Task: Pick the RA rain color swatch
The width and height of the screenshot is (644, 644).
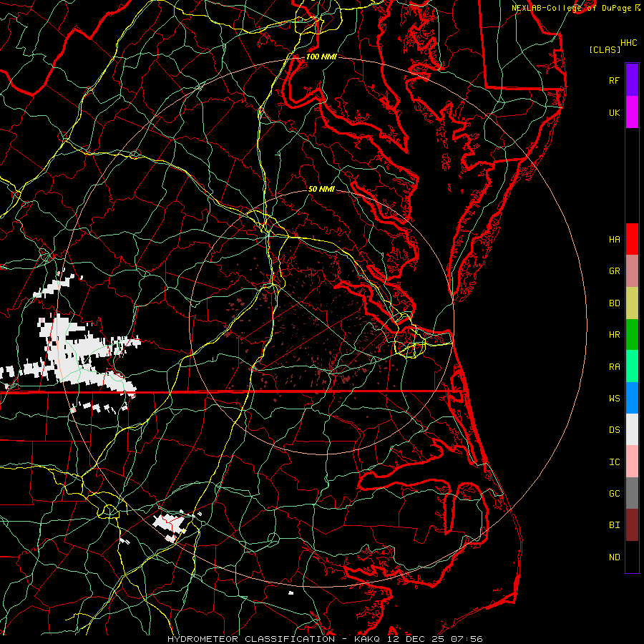Action: point(632,366)
